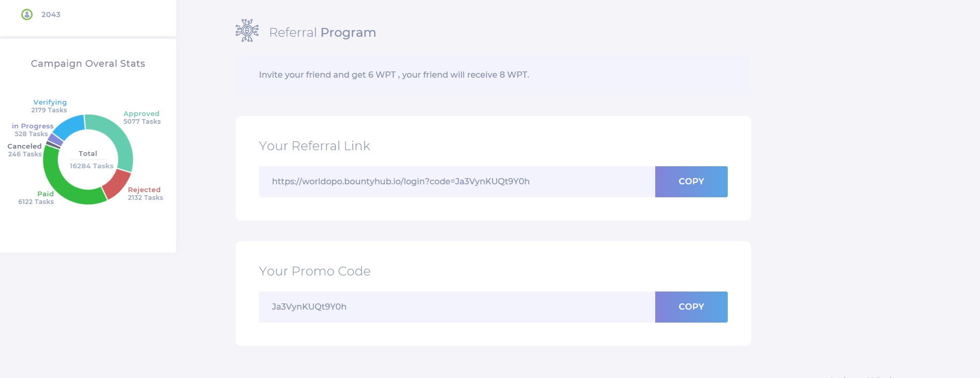Click the Rejected 2132 Tasks label
980x378 pixels.
click(x=145, y=194)
